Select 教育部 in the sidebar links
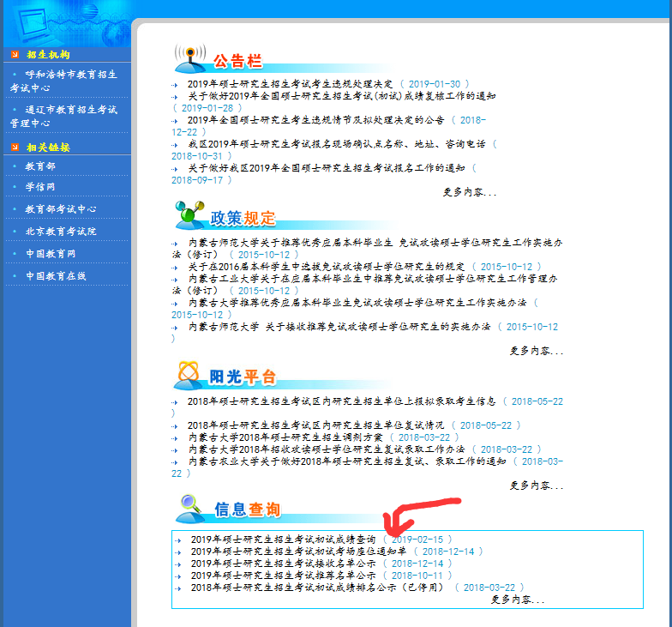The image size is (672, 627). click(x=40, y=166)
